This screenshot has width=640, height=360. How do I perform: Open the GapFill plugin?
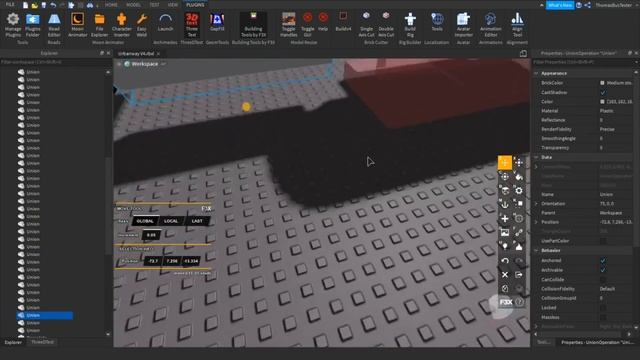pos(217,23)
